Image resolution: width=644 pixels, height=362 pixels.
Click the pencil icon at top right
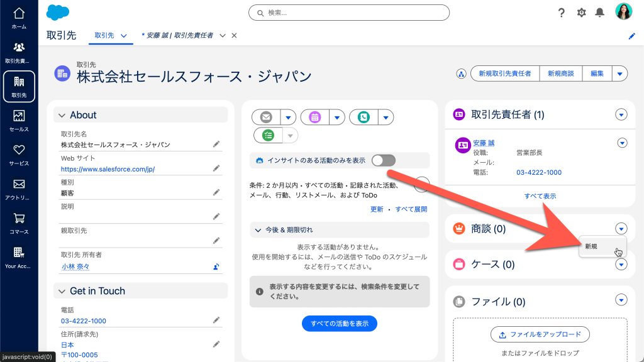coord(631,36)
